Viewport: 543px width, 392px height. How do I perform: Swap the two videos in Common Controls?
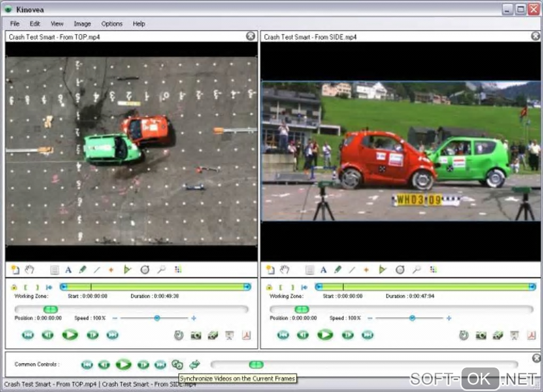point(195,365)
